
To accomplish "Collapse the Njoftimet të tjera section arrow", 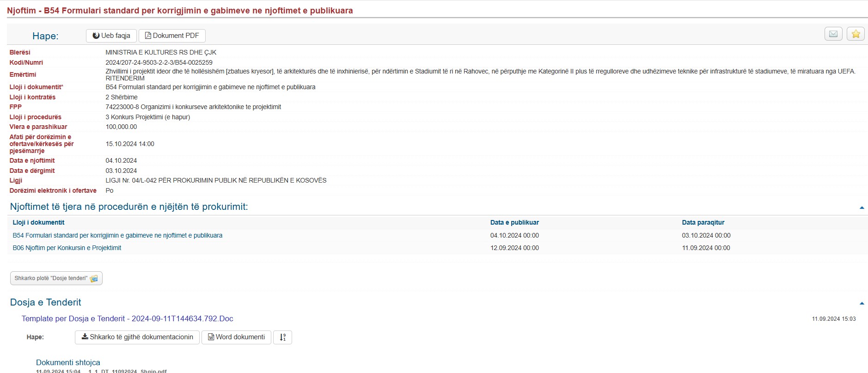I will (x=862, y=208).
